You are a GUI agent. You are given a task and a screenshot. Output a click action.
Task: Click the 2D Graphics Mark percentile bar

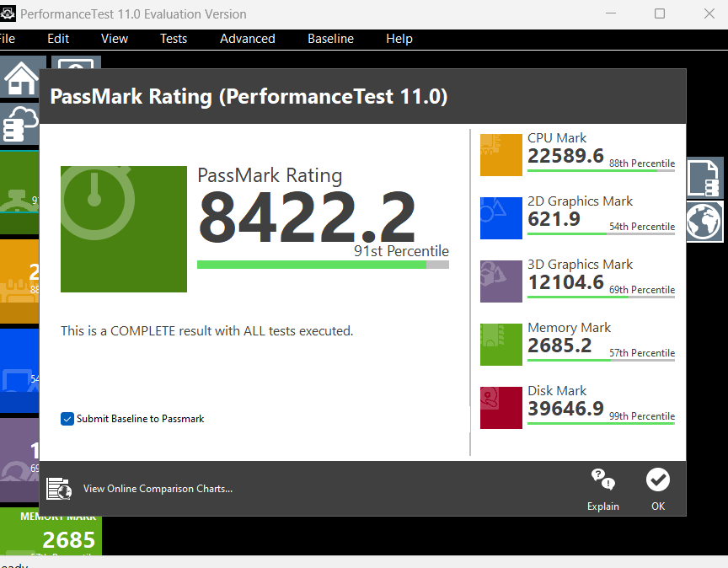click(x=601, y=233)
